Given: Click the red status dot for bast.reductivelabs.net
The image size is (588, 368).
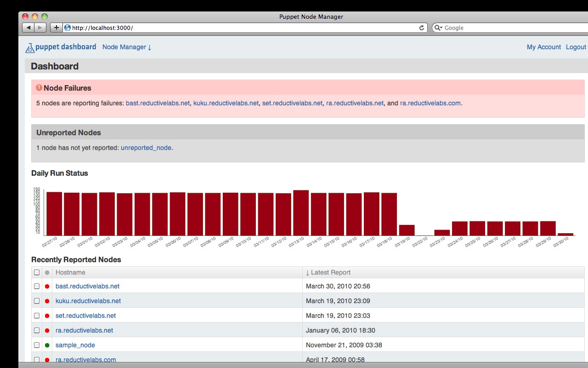Looking at the screenshot, I should (x=47, y=286).
